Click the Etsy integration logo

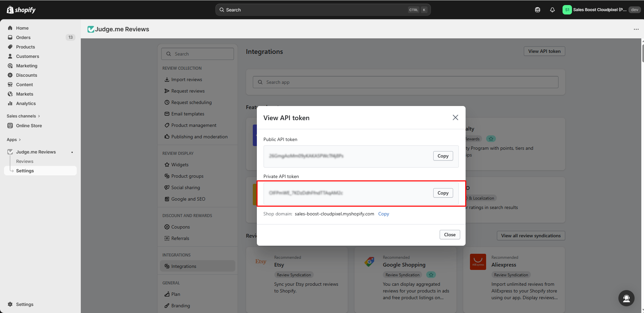pyautogui.click(x=261, y=262)
